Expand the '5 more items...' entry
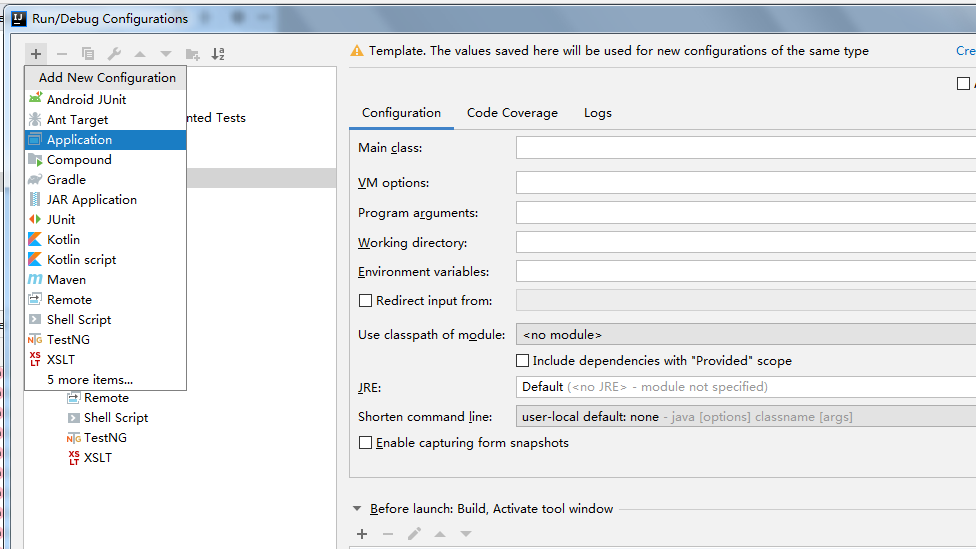This screenshot has height=549, width=976. 105,379
